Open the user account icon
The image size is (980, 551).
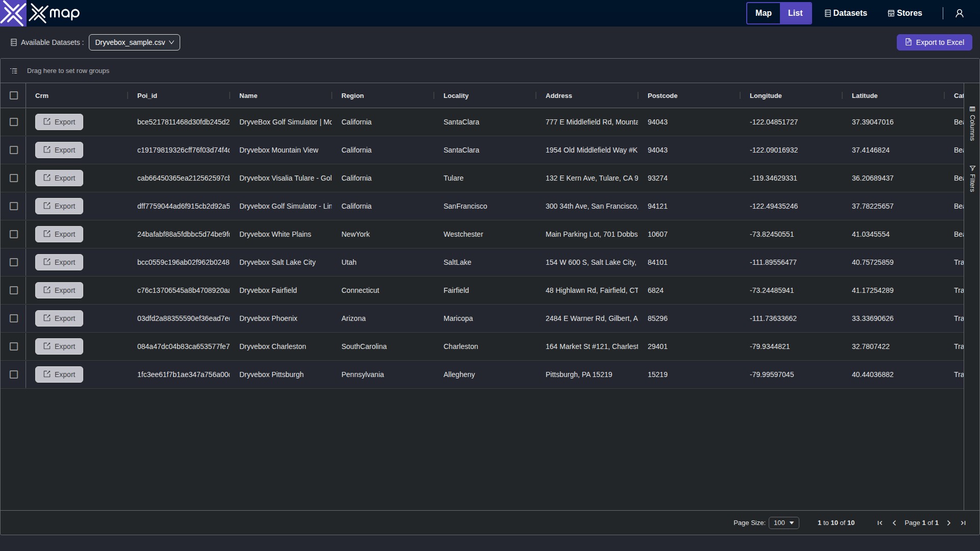click(x=960, y=13)
